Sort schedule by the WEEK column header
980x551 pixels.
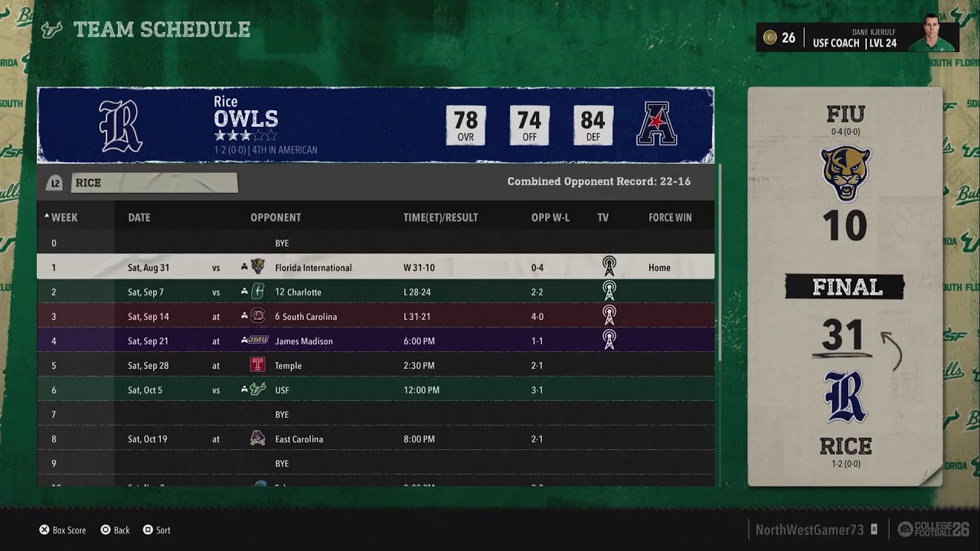(60, 217)
